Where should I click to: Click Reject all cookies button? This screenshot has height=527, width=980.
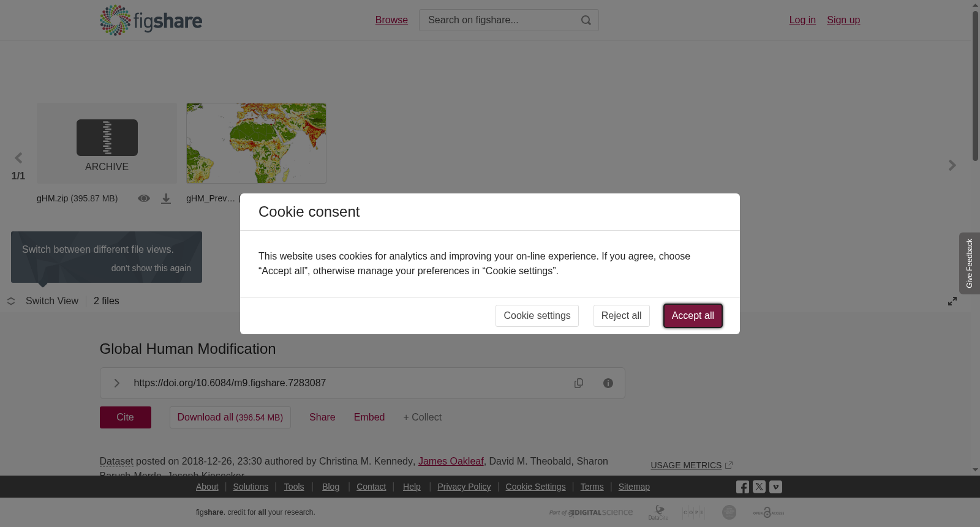coord(621,316)
